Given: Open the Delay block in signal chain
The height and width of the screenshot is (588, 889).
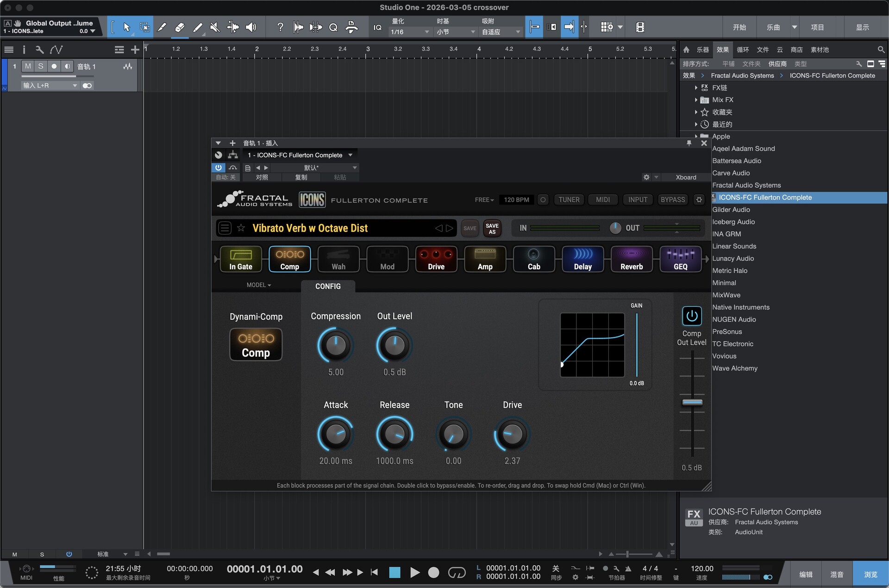Looking at the screenshot, I should (582, 259).
